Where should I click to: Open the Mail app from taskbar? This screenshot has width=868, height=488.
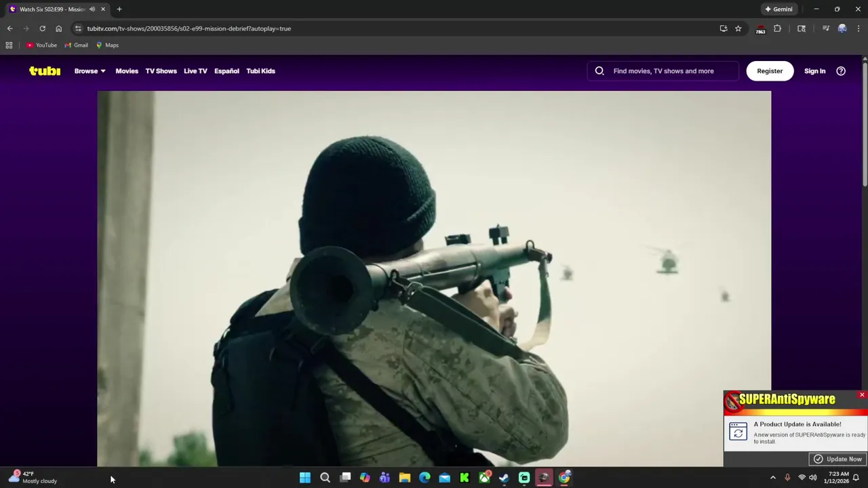[444, 478]
